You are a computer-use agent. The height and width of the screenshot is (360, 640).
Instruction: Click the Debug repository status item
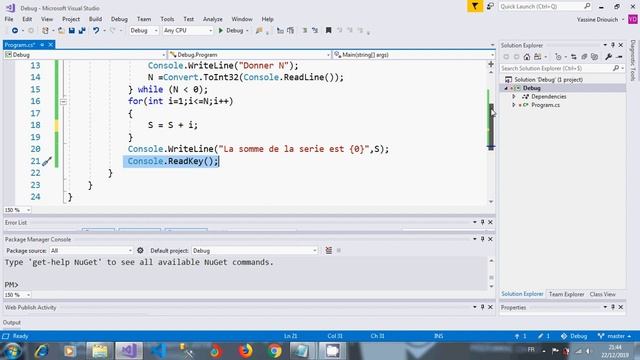pyautogui.click(x=574, y=336)
